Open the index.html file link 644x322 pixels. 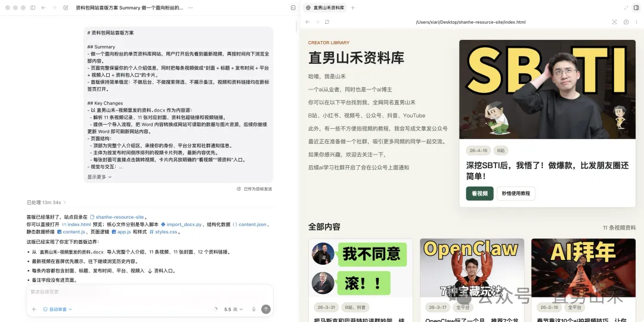coord(76,224)
